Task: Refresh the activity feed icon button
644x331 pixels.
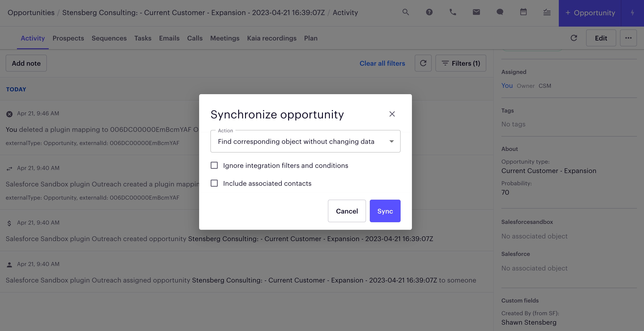Action: click(423, 63)
